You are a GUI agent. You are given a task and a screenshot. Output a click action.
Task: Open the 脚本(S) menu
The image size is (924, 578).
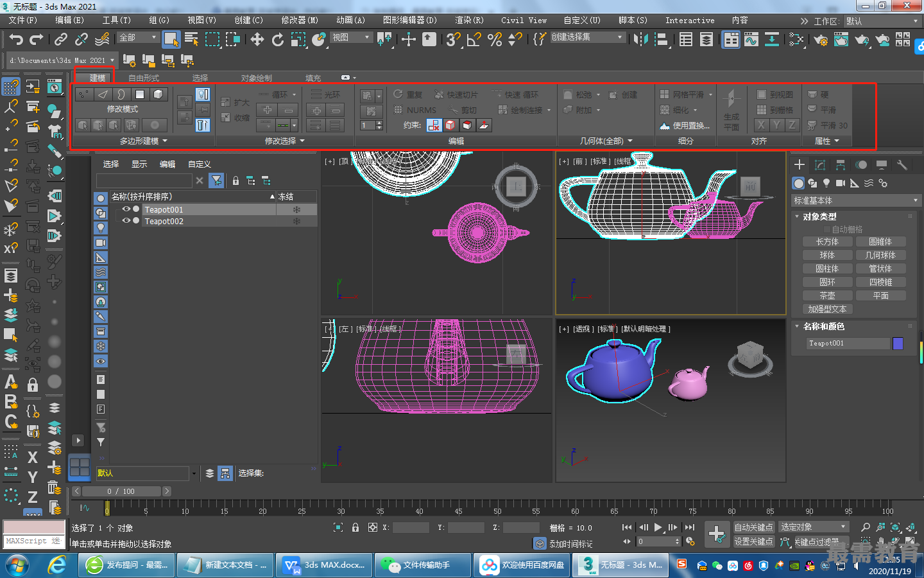point(633,21)
